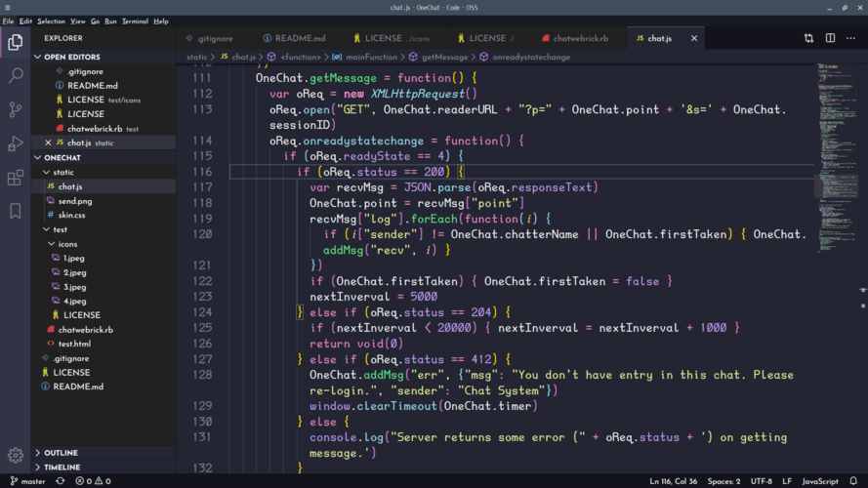
Task: Open the Go menu
Action: pyautogui.click(x=96, y=21)
